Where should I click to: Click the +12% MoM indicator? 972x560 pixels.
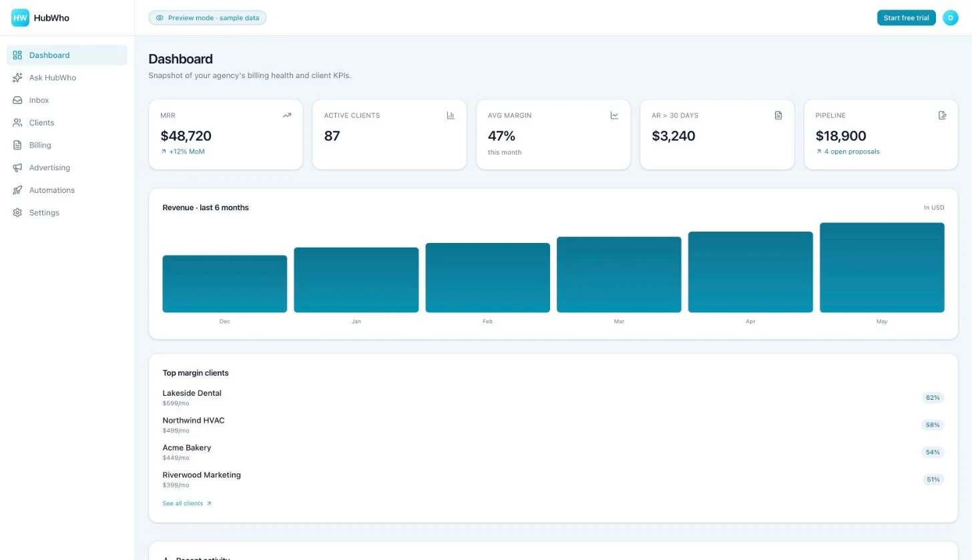click(x=183, y=152)
